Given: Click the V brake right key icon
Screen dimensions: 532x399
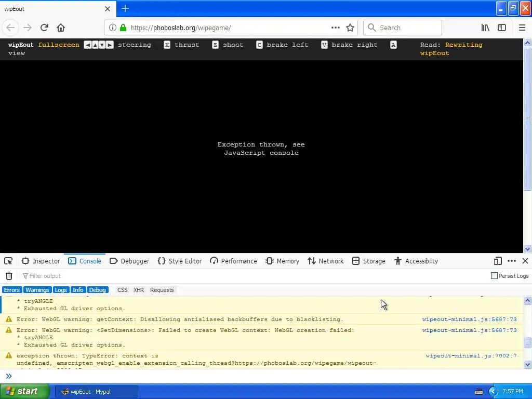Looking at the screenshot, I should tap(324, 45).
